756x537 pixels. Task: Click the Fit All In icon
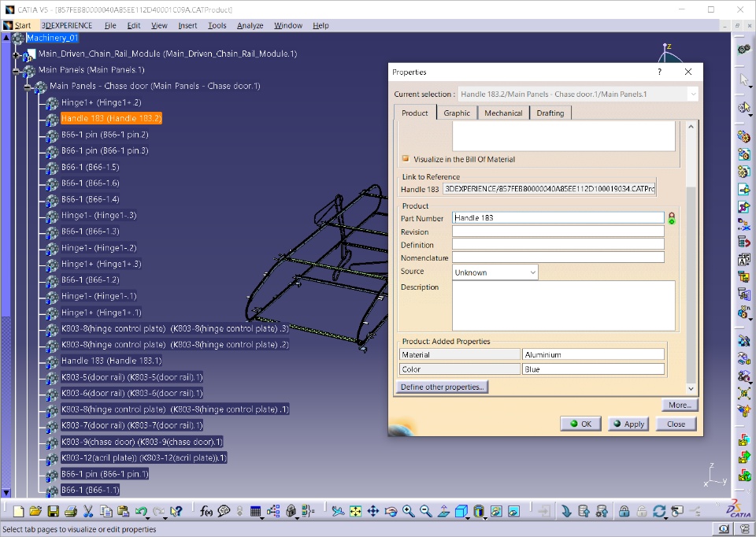(355, 511)
